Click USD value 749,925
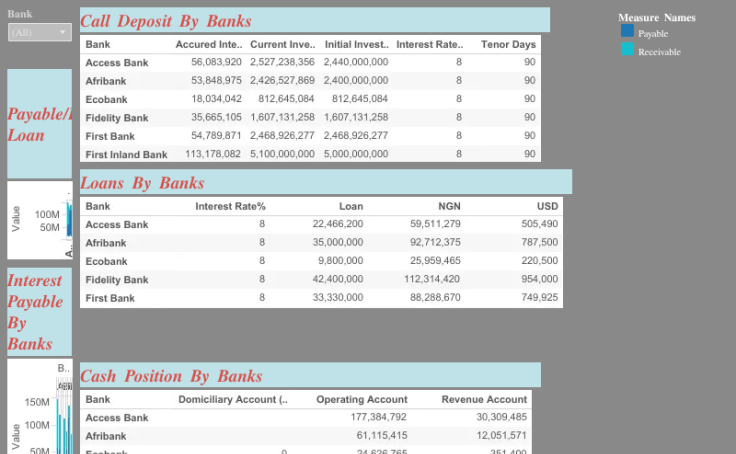736x454 pixels. click(540, 297)
